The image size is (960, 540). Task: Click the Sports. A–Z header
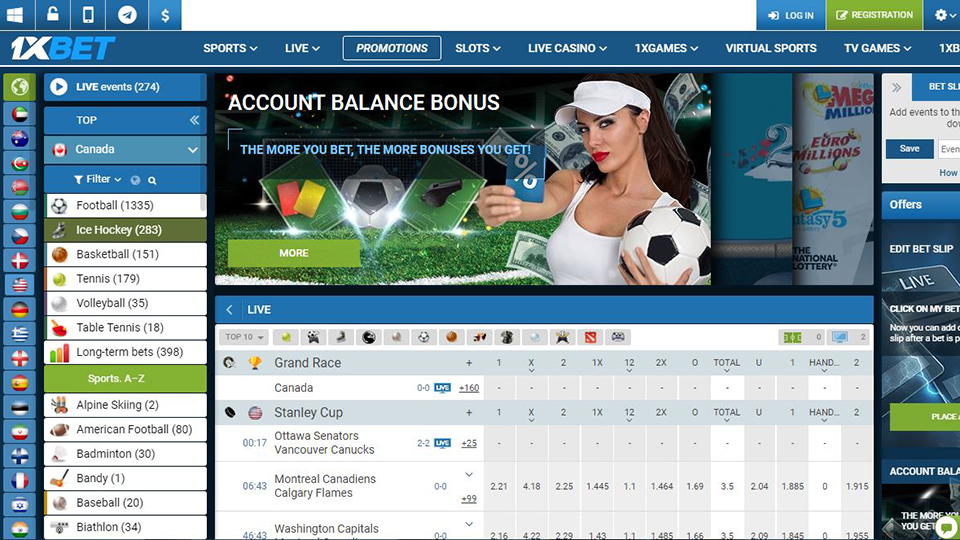(125, 378)
